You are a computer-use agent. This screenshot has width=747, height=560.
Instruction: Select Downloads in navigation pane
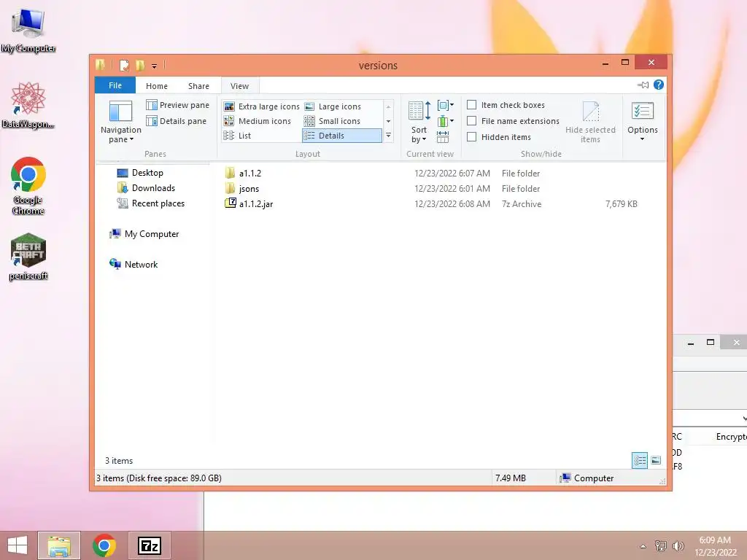coord(146,188)
